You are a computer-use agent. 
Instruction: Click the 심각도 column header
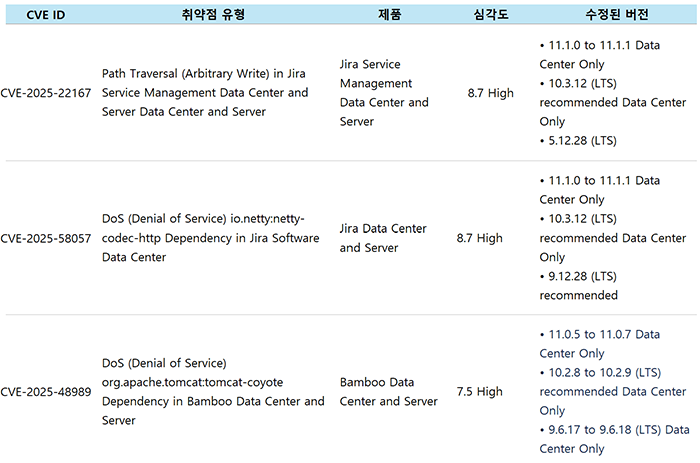491,15
